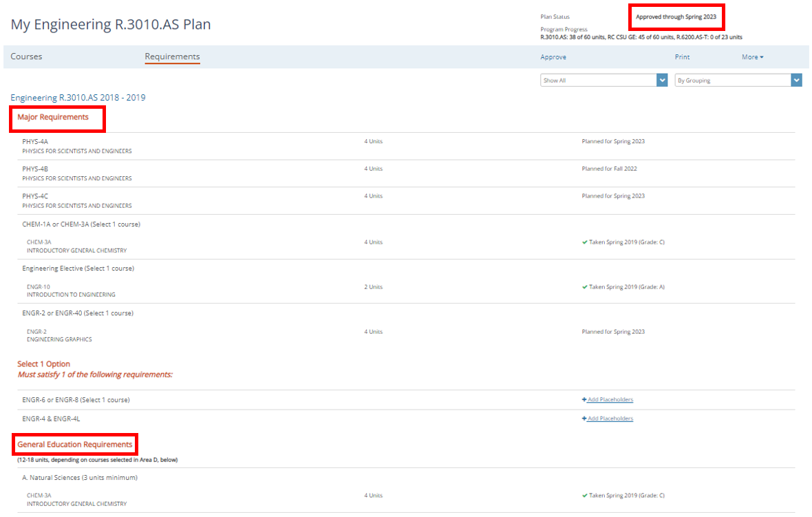Screen dimensions: 812x517
Task: Click the checkmark for CHEM-3A in Natural Sciences
Action: [x=585, y=496]
